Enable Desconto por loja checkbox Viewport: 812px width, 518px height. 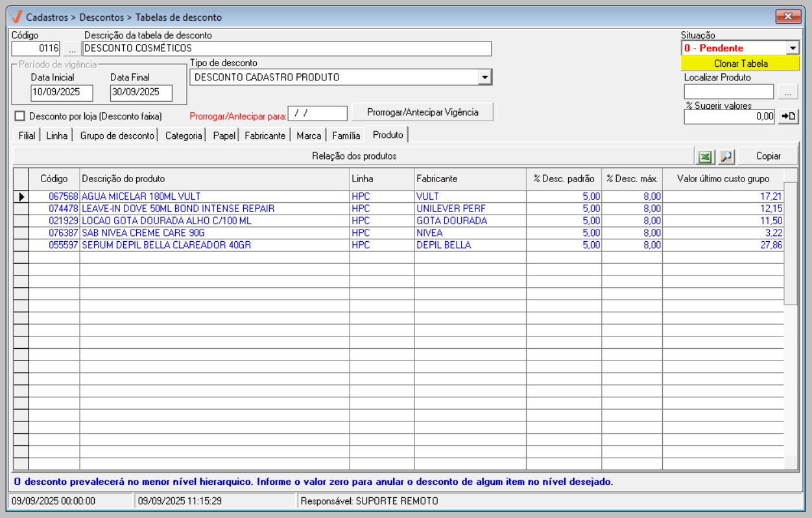click(19, 116)
